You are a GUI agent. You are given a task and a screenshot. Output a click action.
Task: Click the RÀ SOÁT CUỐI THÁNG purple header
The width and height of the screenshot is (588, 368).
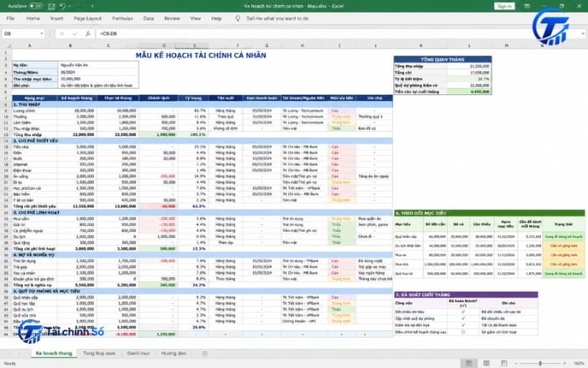[x=466, y=295]
